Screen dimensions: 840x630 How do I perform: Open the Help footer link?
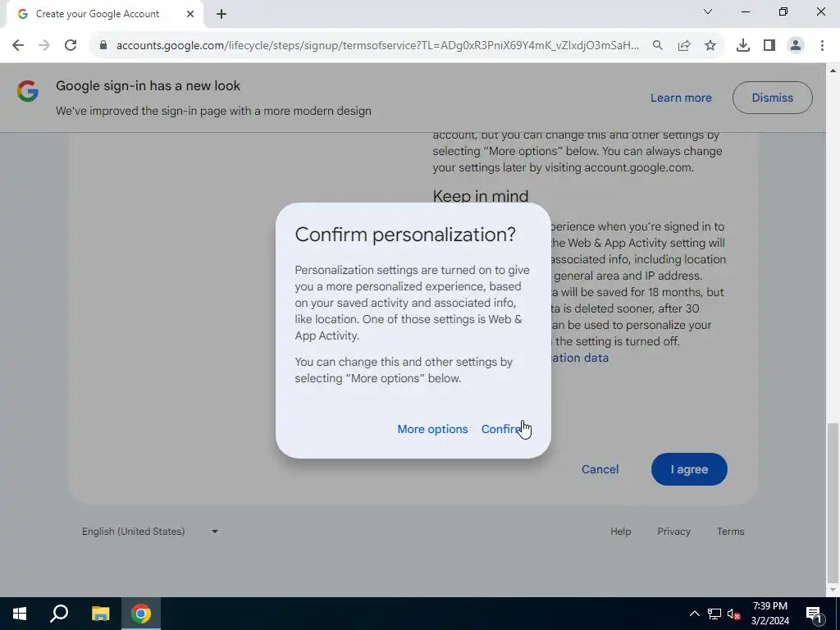click(620, 532)
